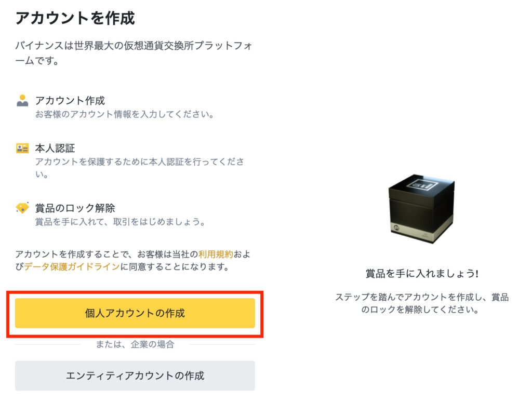Click the ID card icon beside 本人認証
This screenshot has width=532, height=402.
22,148
